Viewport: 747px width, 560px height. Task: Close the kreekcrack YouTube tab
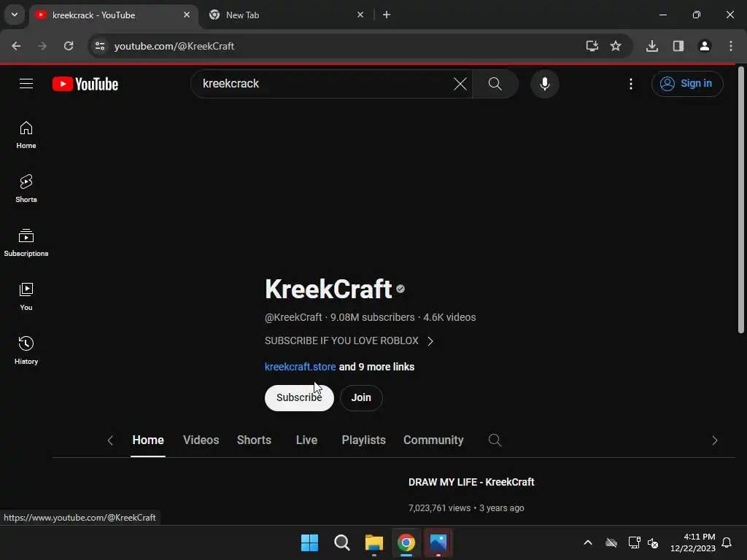(187, 15)
